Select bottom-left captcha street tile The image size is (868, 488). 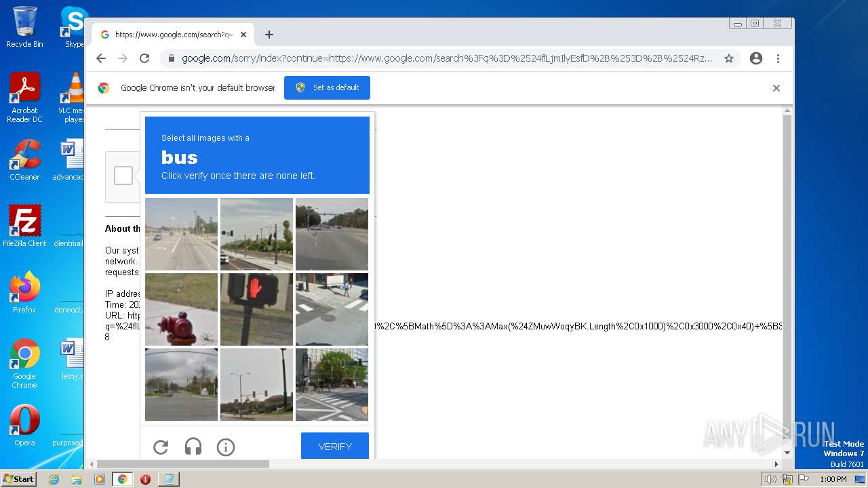(x=181, y=384)
